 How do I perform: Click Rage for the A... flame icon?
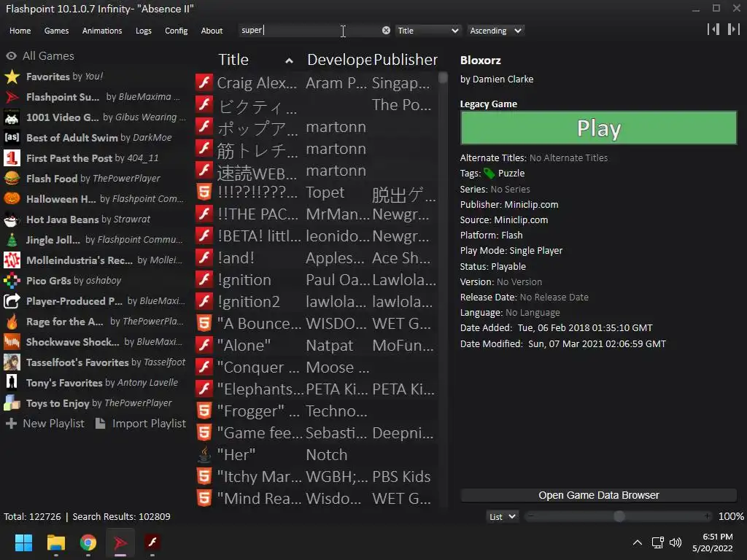click(x=12, y=322)
